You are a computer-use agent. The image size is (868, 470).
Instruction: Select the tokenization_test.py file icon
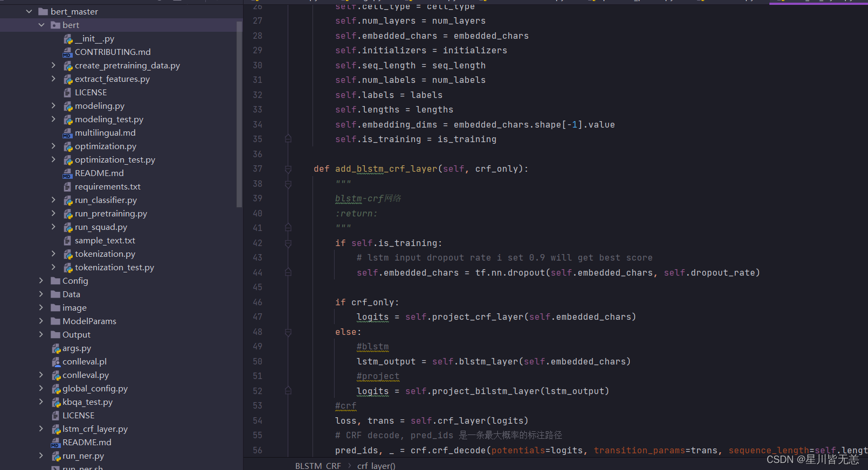click(x=68, y=268)
